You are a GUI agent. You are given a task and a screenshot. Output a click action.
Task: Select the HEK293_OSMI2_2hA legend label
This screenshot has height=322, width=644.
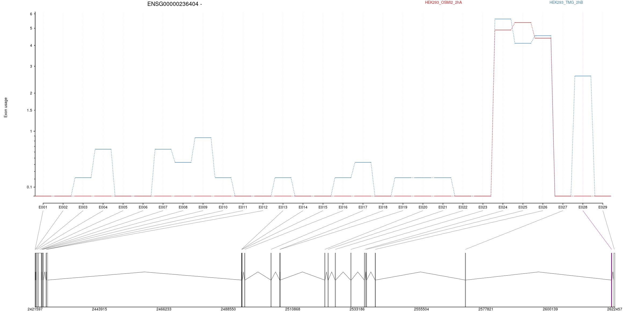(443, 3)
